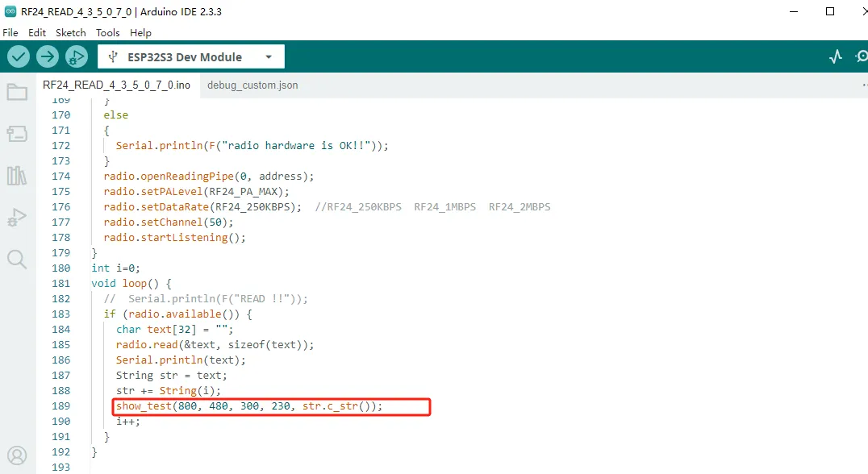Switch to the debug_custom.json tab
868x474 pixels.
(x=252, y=85)
